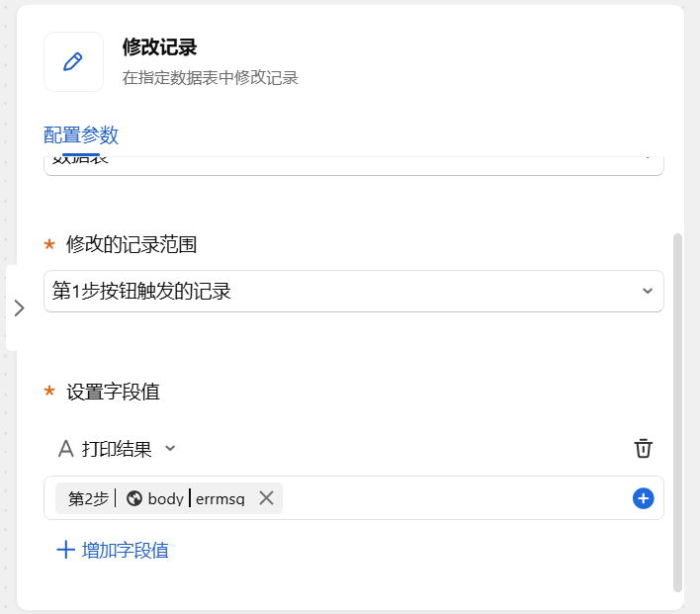Click the 第2步 label in the tag
The image size is (700, 614).
pyautogui.click(x=88, y=498)
